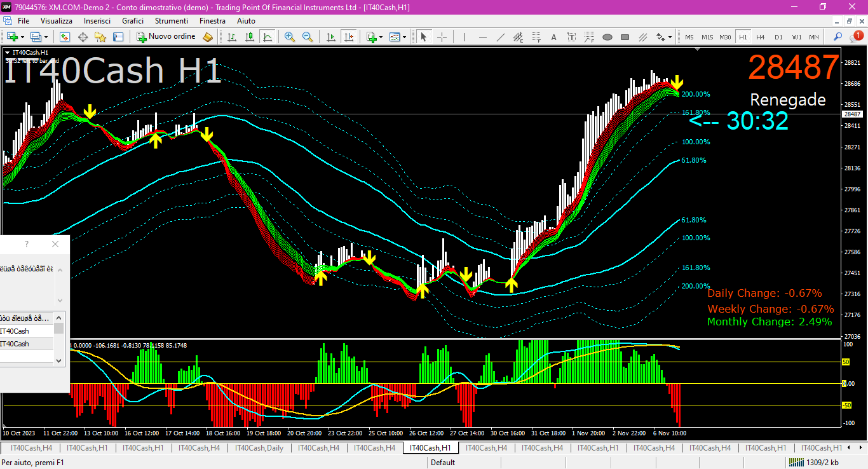Click the 1309/2 kb connection status
The width and height of the screenshot is (868, 469).
pyautogui.click(x=814, y=463)
